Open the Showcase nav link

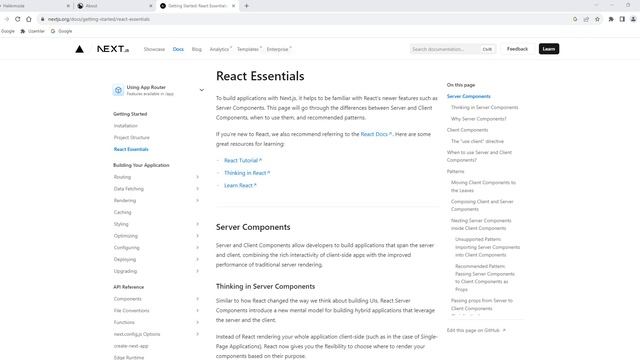tap(154, 49)
